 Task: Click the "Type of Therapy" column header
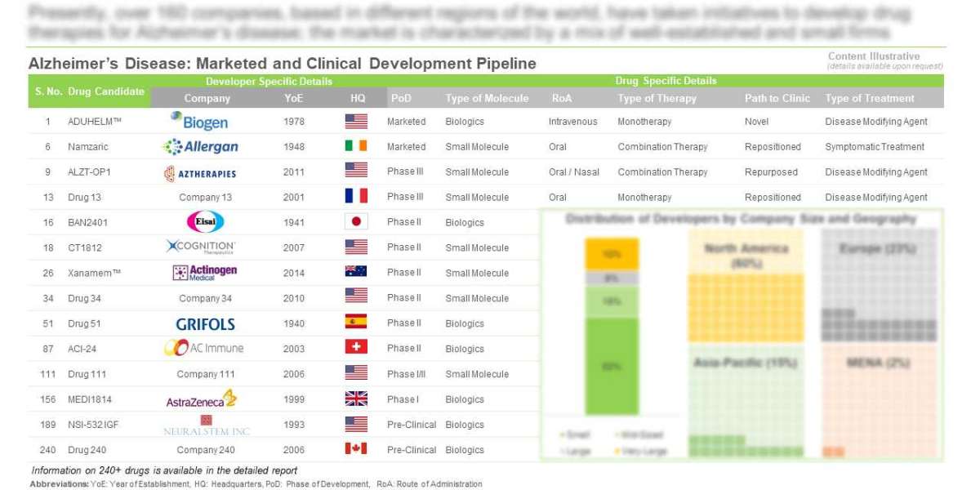(x=657, y=98)
